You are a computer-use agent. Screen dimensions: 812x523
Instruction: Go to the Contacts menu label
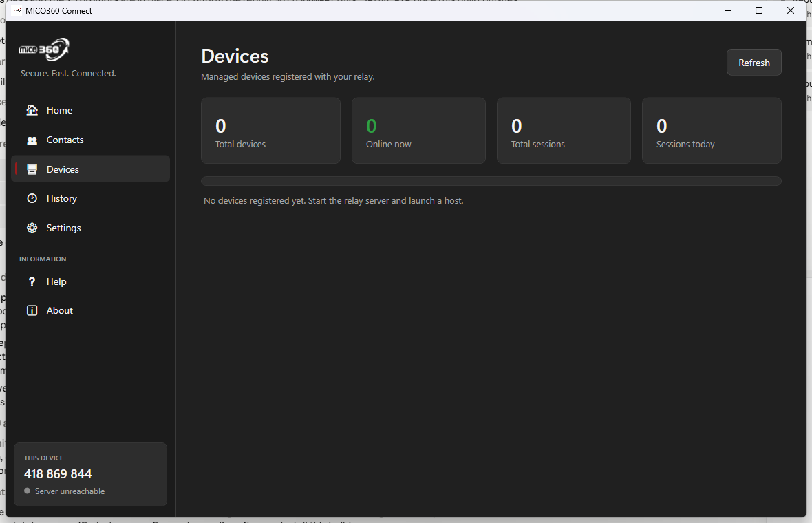(x=65, y=140)
